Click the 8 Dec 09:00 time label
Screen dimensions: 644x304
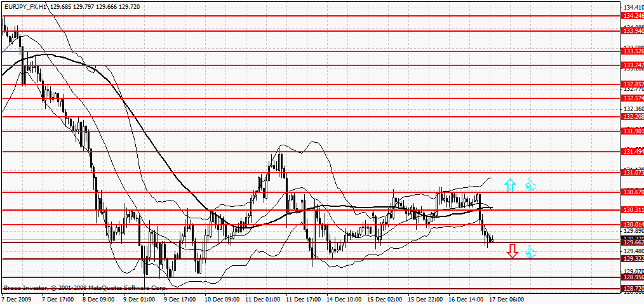(98, 300)
